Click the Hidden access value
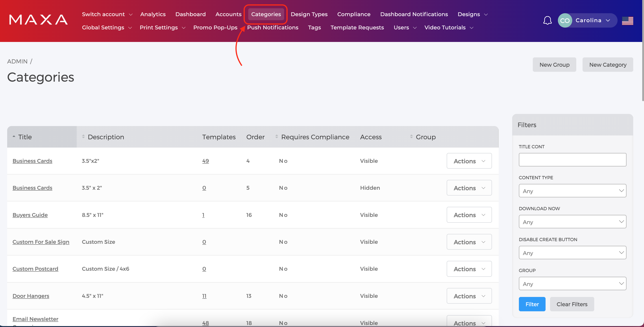644x327 pixels. (x=370, y=188)
